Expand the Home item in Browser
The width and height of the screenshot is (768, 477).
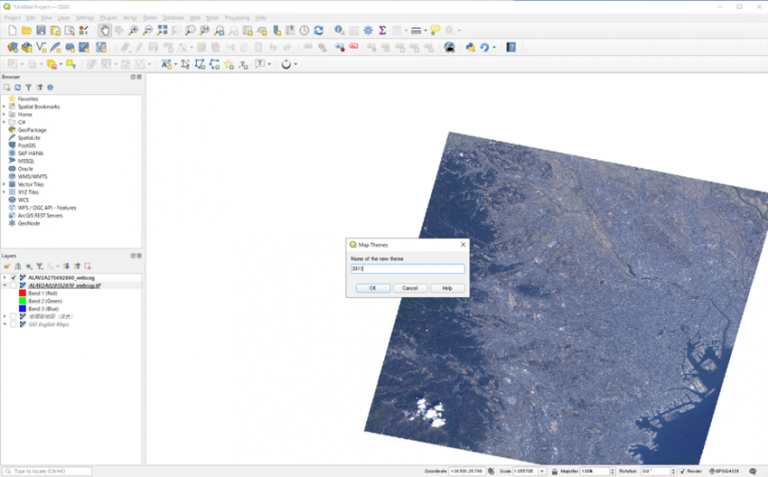(4, 115)
